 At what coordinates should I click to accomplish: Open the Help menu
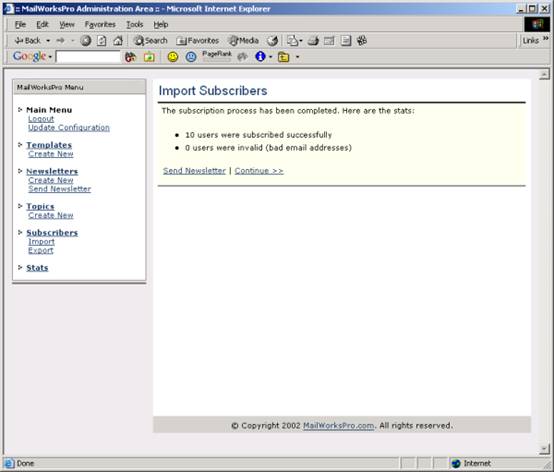pos(161,24)
